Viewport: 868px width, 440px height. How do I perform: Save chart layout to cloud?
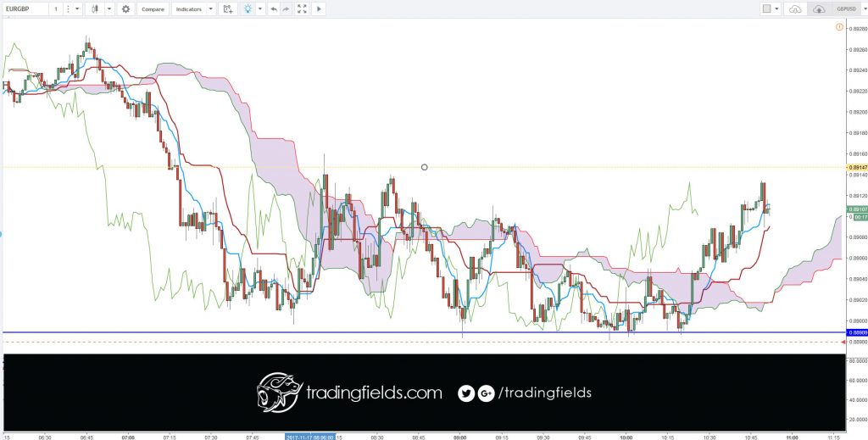pyautogui.click(x=819, y=8)
